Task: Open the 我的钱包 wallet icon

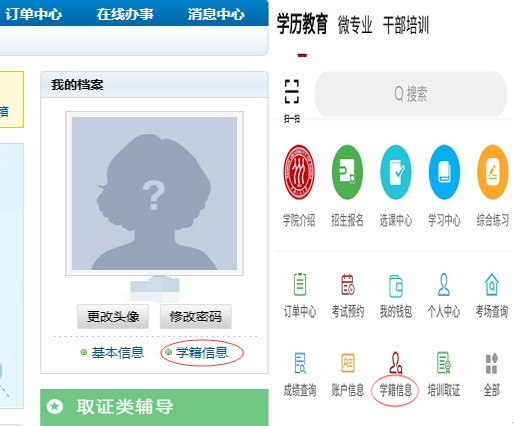Action: point(396,285)
